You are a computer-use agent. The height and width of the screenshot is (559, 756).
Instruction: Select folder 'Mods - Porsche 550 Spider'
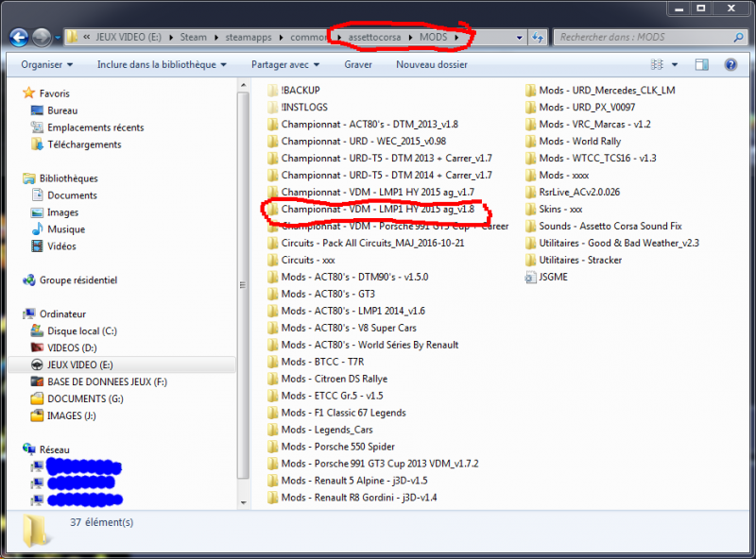tap(338, 447)
